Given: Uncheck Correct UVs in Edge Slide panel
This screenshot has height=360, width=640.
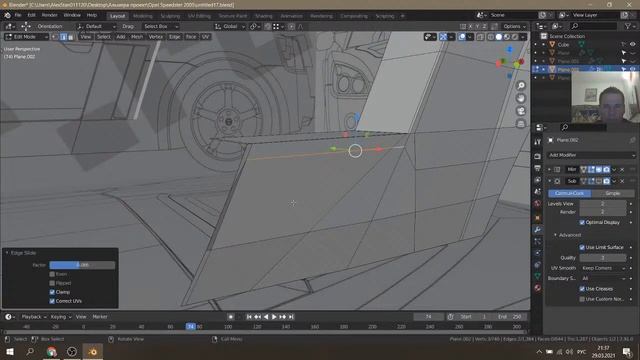Looking at the screenshot, I should [x=52, y=301].
